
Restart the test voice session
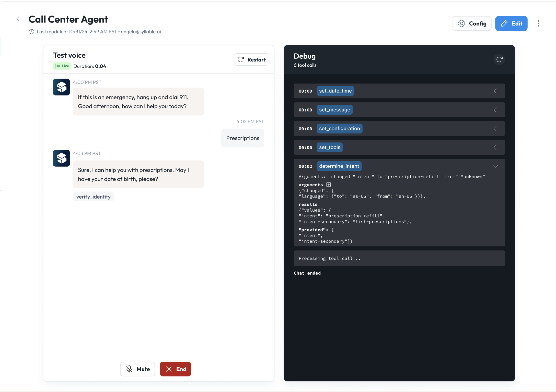[x=251, y=59]
